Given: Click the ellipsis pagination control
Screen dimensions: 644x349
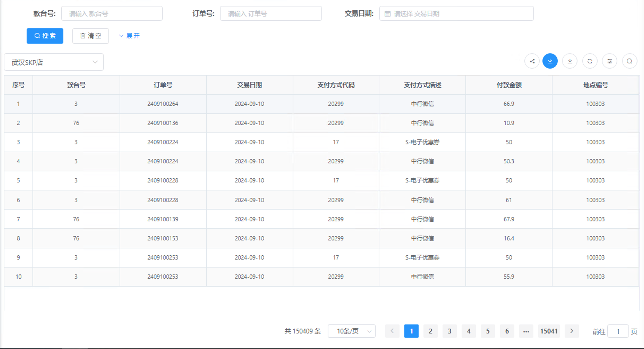Looking at the screenshot, I should pos(526,331).
